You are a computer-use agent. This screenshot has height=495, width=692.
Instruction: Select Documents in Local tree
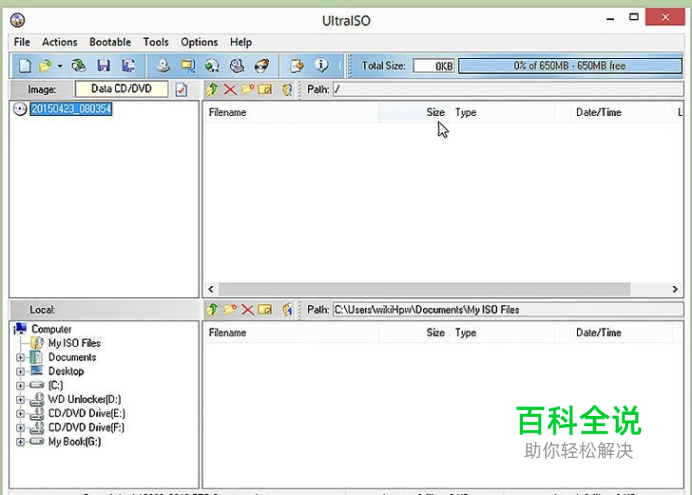coord(72,357)
